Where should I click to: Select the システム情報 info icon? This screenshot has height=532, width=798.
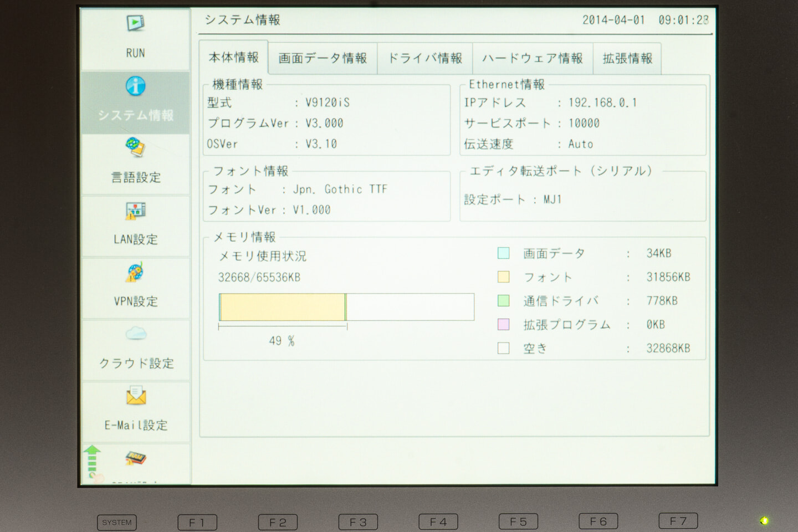point(136,86)
